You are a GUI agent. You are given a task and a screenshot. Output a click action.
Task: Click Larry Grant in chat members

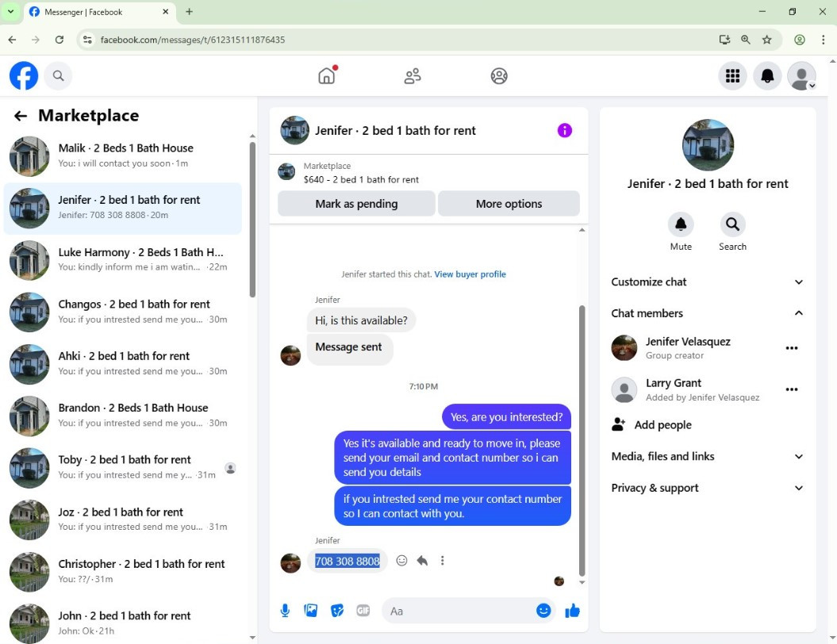point(673,383)
